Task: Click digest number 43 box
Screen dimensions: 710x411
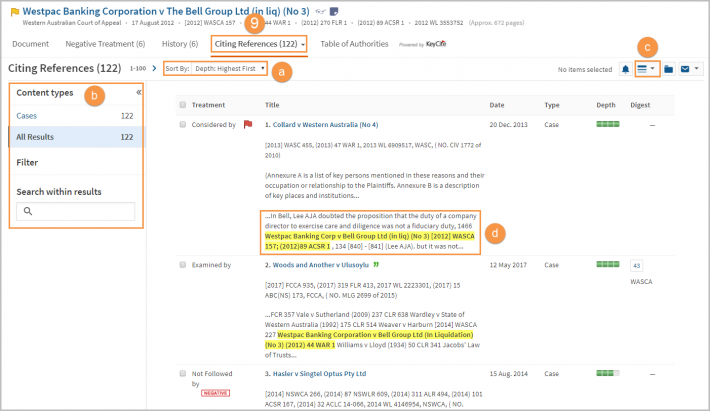Action: [x=637, y=265]
